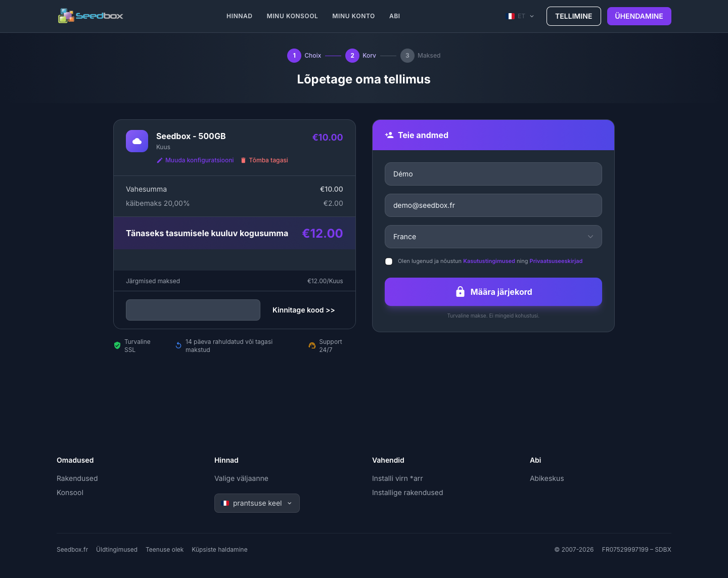This screenshot has height=578, width=728.
Task: Click the €2.00 tax amount
Action: click(x=333, y=203)
